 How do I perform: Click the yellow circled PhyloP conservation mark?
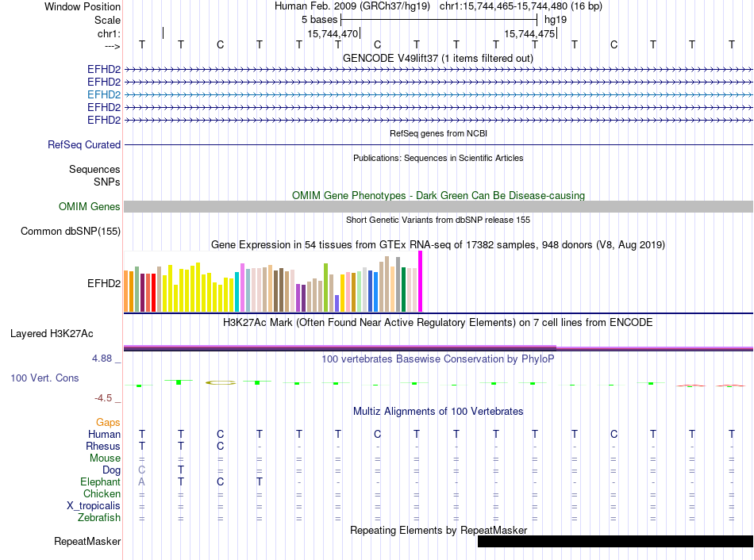221,382
